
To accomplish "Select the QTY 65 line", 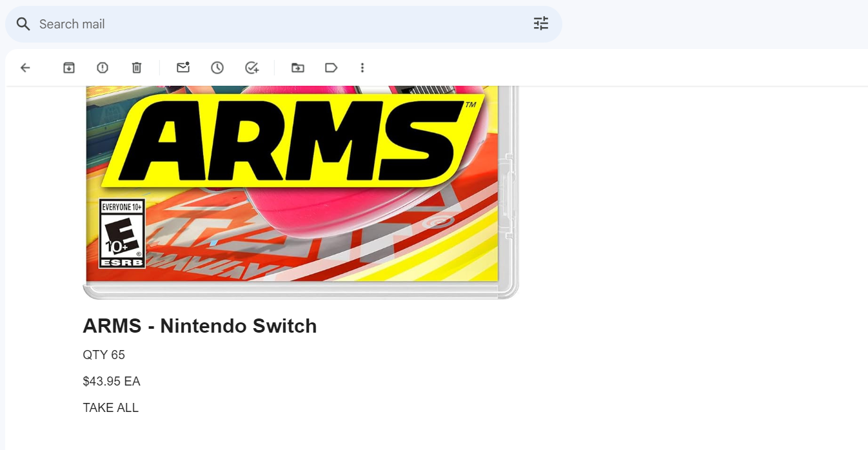I will click(x=104, y=355).
